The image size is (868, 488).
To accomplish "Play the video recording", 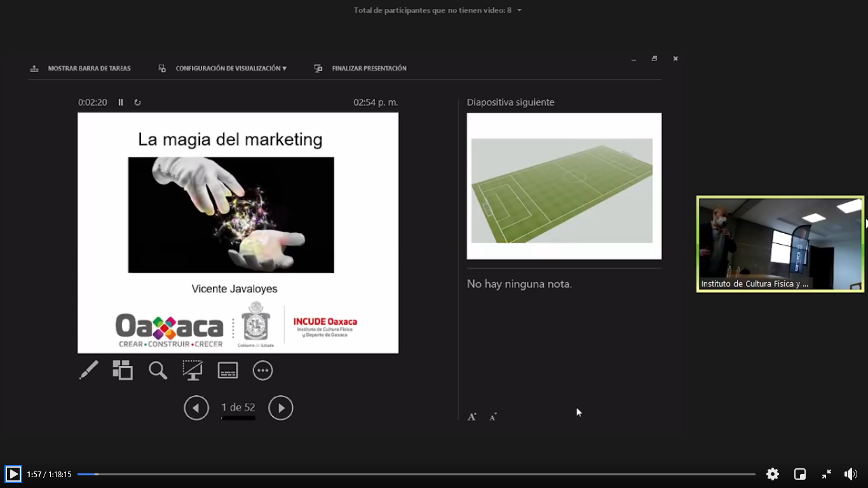I will point(13,474).
